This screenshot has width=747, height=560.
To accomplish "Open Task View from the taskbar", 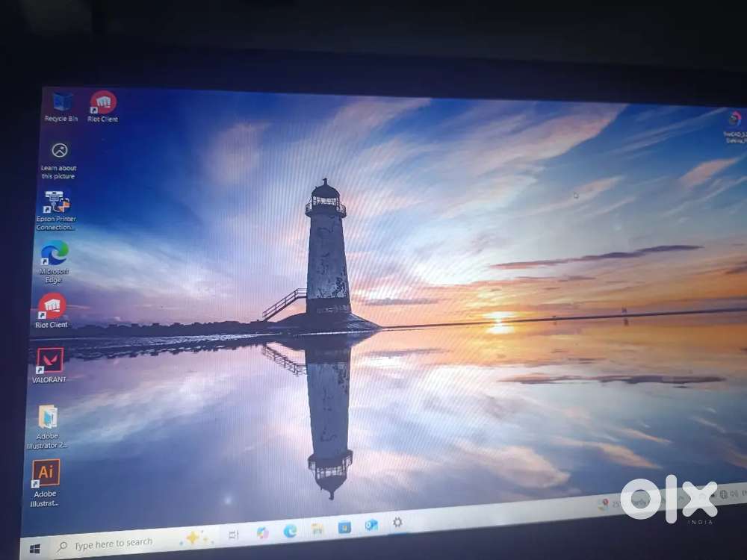I will (233, 535).
